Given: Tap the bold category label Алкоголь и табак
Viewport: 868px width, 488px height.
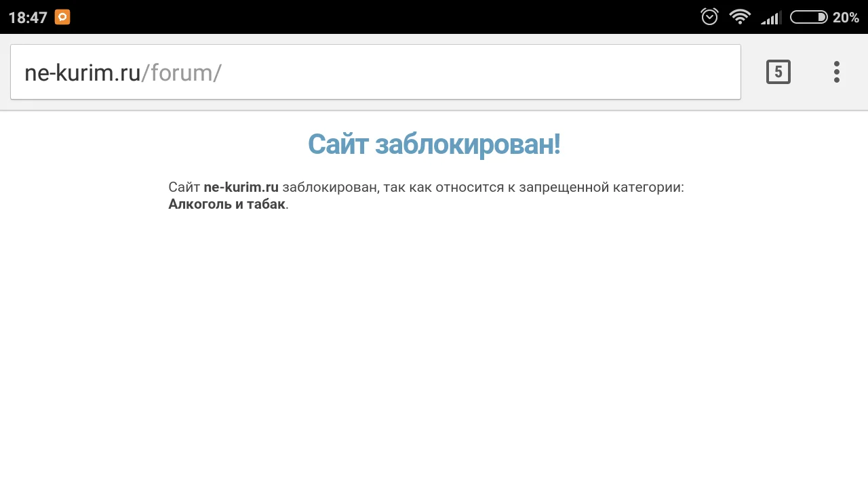Looking at the screenshot, I should 226,204.
